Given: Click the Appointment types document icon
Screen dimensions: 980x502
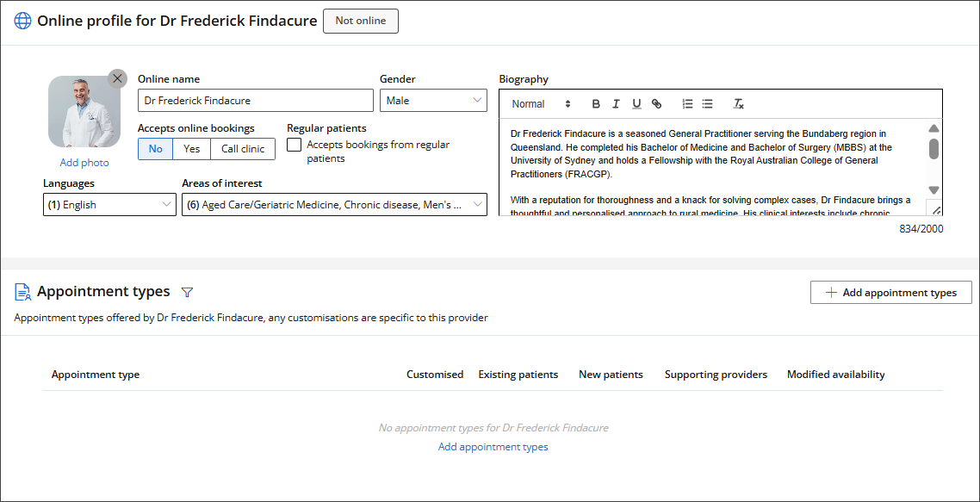Looking at the screenshot, I should click(x=23, y=291).
